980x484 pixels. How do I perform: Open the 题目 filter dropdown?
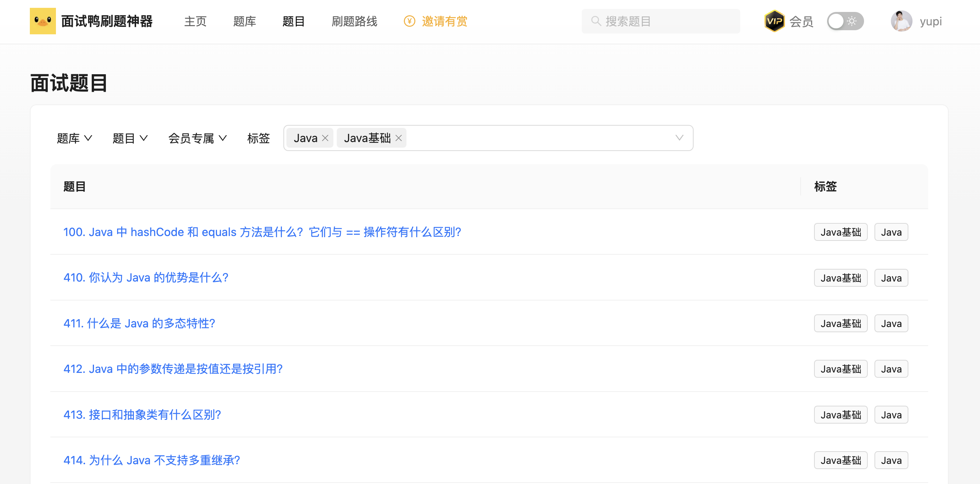130,138
